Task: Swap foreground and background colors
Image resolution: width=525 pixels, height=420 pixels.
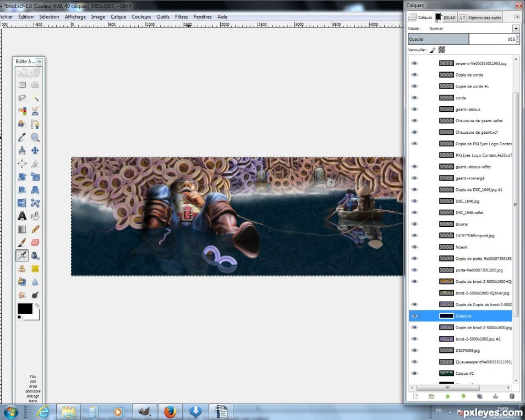Action: coord(37,306)
